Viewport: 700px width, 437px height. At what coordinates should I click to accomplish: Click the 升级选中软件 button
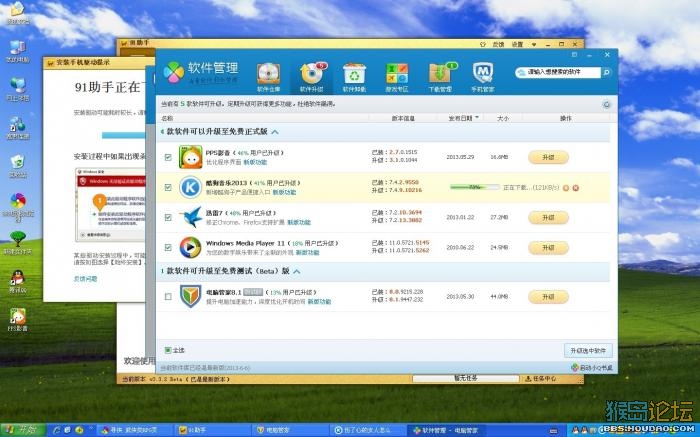[588, 350]
